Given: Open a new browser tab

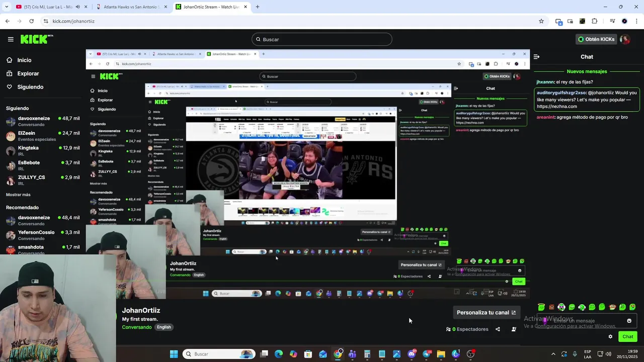Looking at the screenshot, I should point(257,7).
